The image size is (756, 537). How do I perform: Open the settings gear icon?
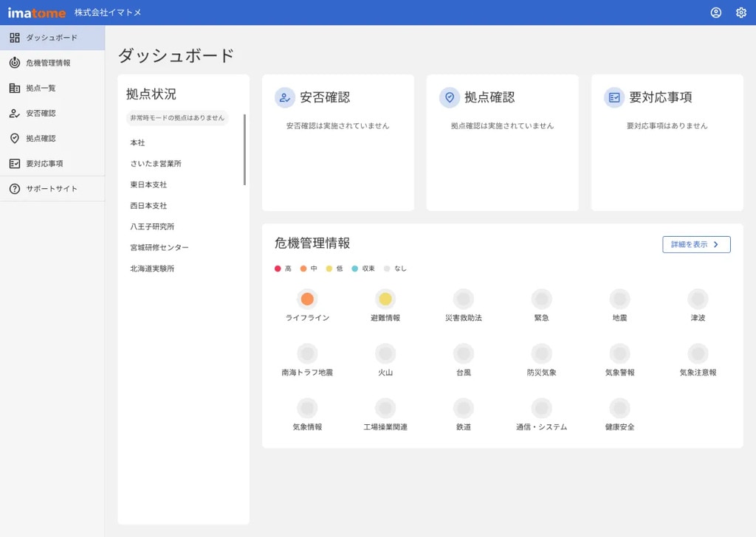point(741,13)
